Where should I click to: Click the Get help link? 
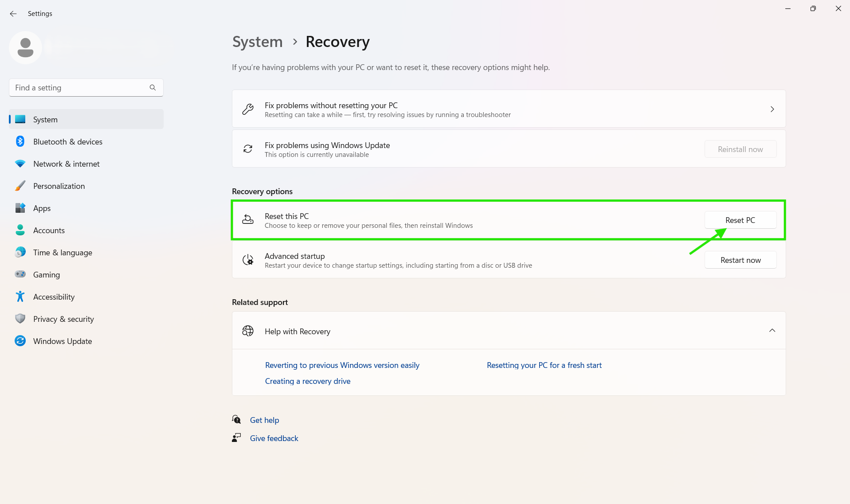(x=264, y=420)
